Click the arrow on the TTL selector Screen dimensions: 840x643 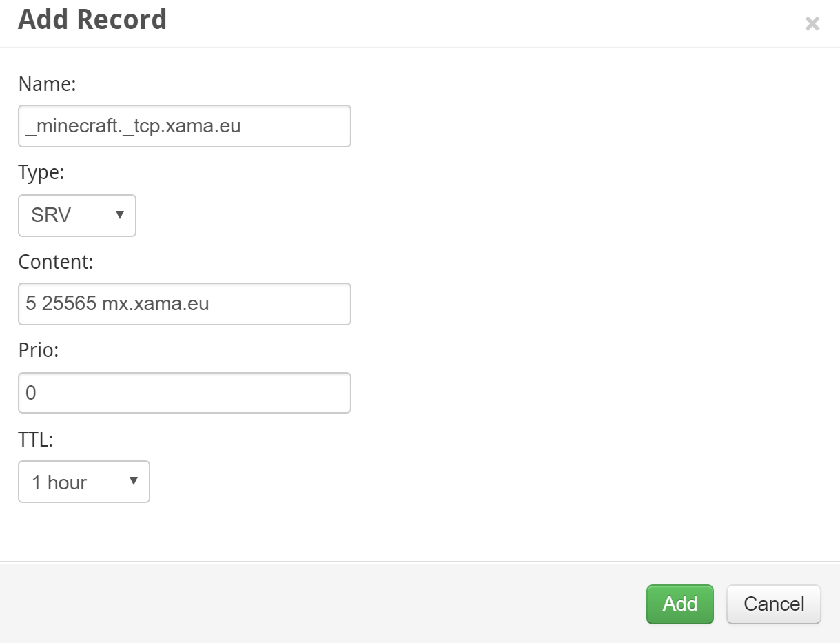(x=134, y=481)
